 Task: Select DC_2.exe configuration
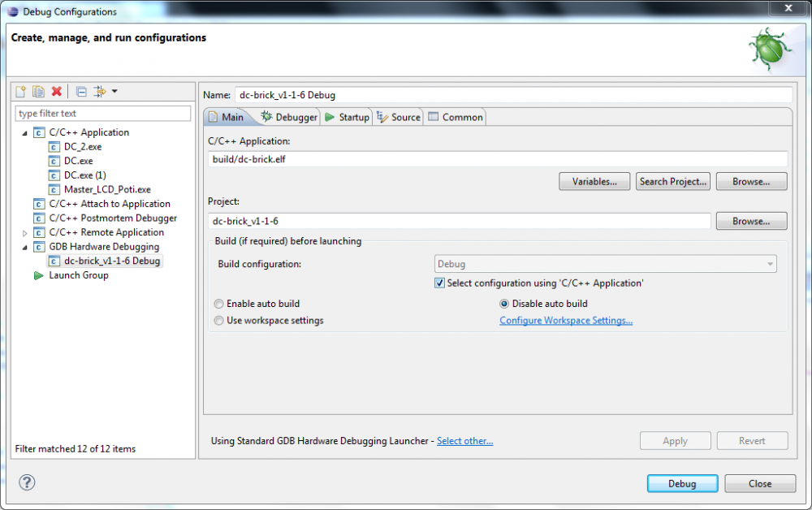pos(82,147)
